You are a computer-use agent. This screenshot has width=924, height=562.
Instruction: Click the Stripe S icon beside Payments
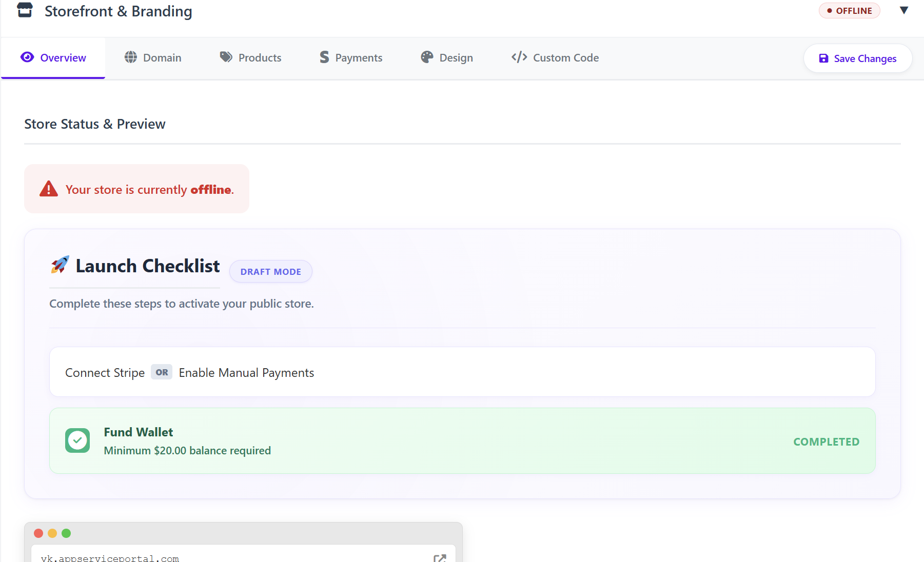(x=324, y=57)
